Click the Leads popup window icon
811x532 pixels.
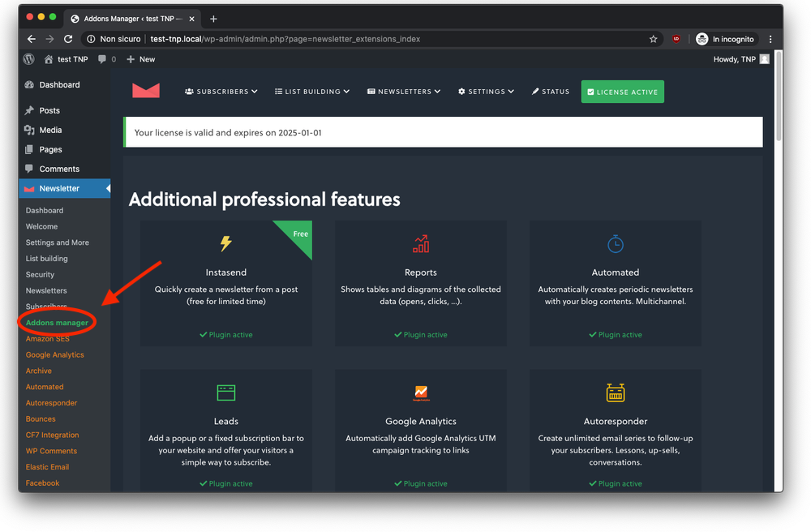226,393
